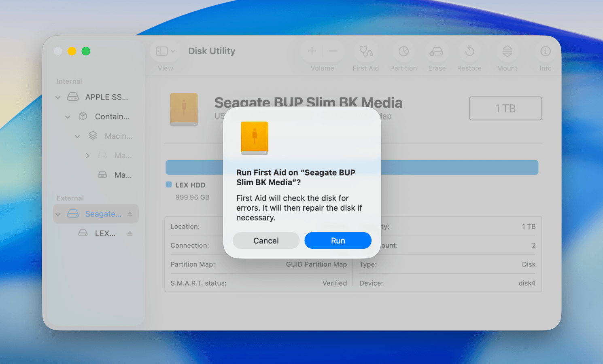
Task: Click the green zoom window button
Action: (x=86, y=51)
